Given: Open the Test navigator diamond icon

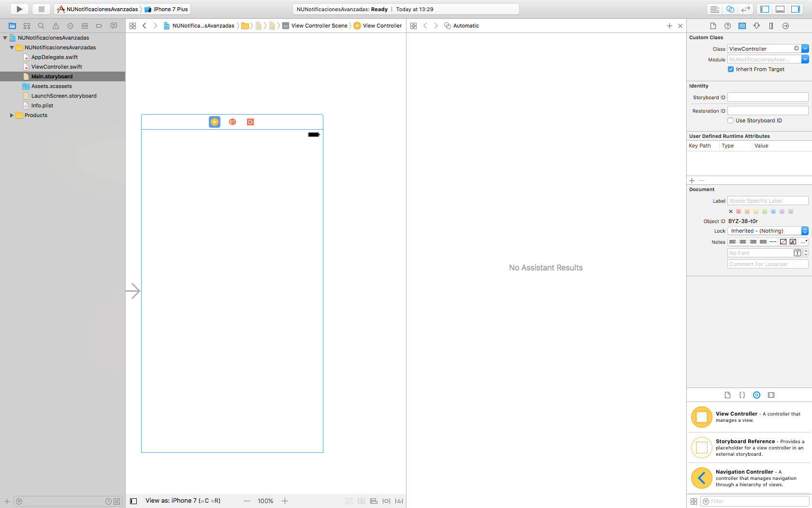Looking at the screenshot, I should point(70,26).
